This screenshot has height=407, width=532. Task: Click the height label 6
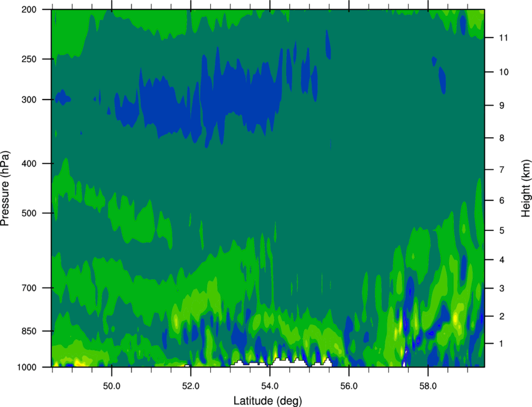(x=502, y=200)
